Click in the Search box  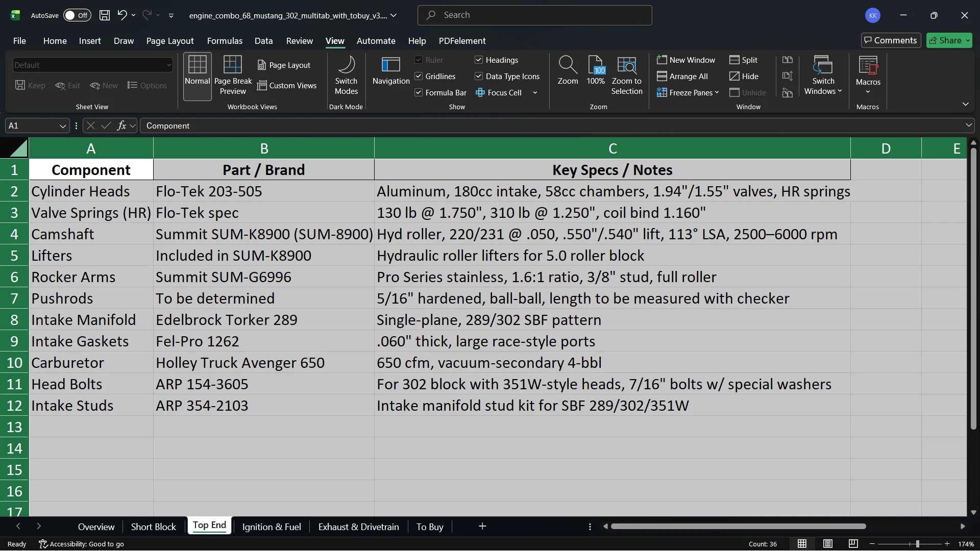pyautogui.click(x=534, y=15)
